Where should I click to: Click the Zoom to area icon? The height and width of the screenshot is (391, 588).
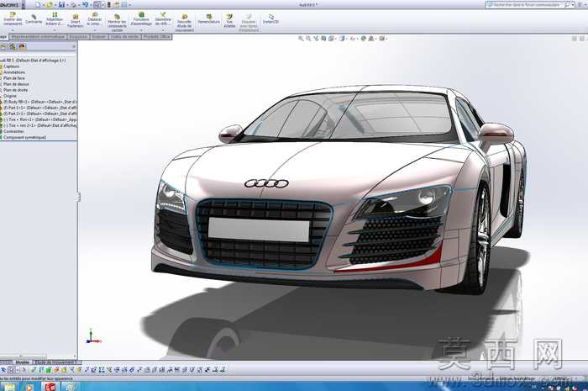pyautogui.click(x=308, y=39)
